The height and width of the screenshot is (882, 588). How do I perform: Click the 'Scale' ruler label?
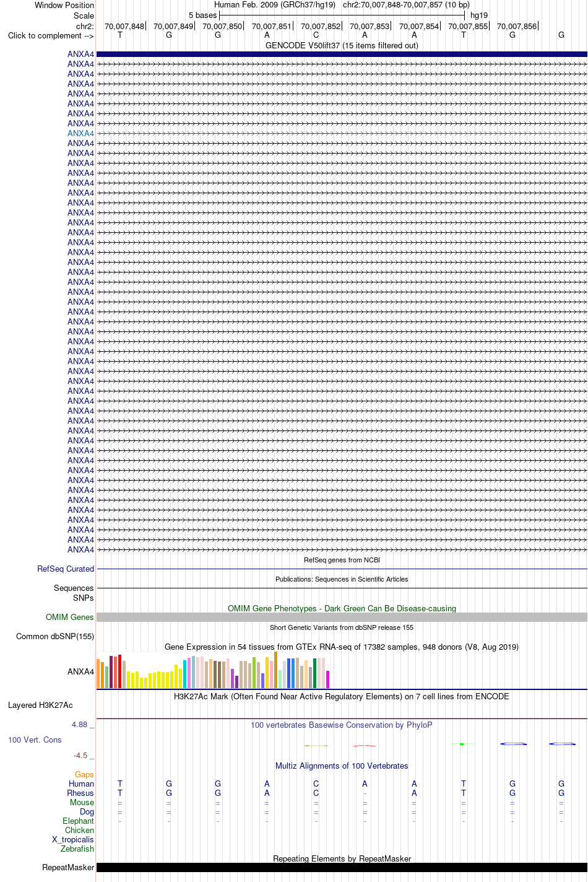(x=84, y=15)
